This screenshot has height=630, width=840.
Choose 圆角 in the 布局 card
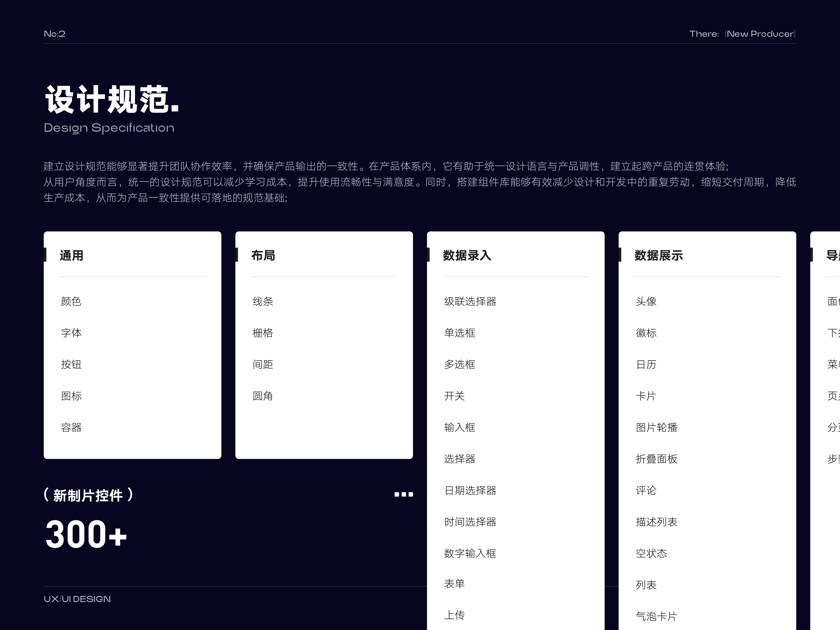263,396
